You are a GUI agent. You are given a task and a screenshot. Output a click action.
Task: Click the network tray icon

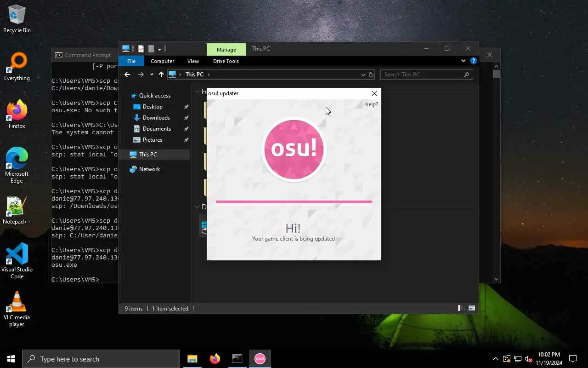coord(518,359)
